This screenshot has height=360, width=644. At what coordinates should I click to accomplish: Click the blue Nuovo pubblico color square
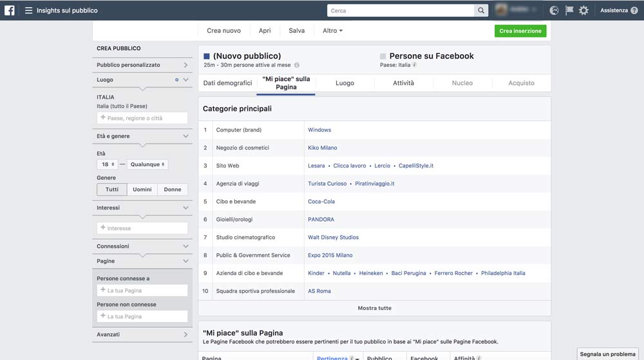207,56
